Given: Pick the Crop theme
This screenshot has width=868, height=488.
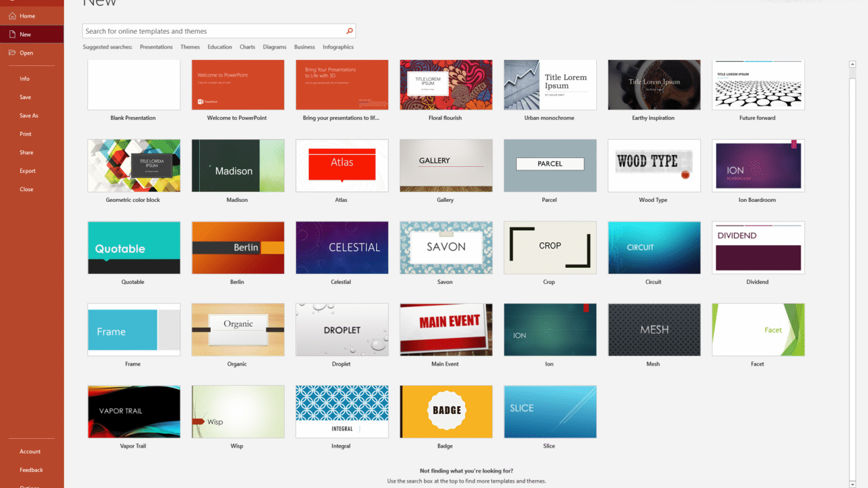Looking at the screenshot, I should (550, 248).
